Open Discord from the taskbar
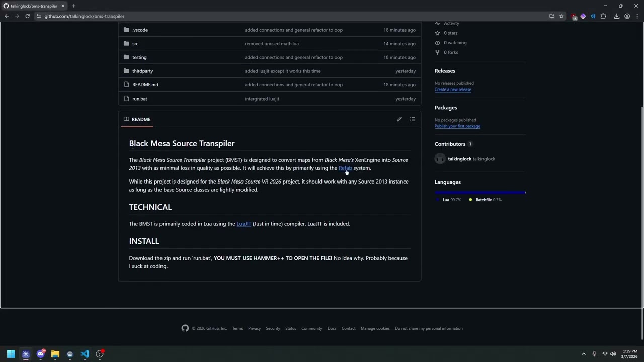The image size is (644, 362). 41,354
